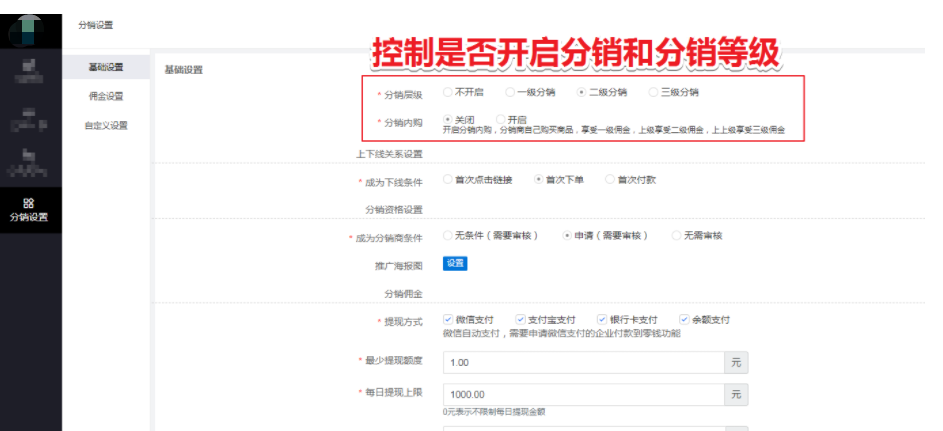Select 三级分销 radio option
The height and width of the screenshot is (431, 943).
(x=653, y=93)
